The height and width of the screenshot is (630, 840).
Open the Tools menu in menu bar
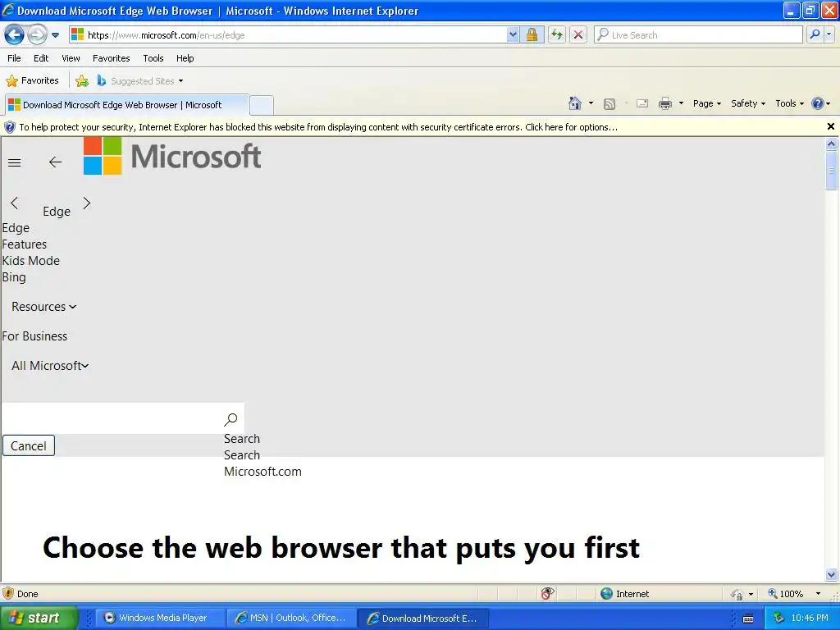(x=153, y=58)
